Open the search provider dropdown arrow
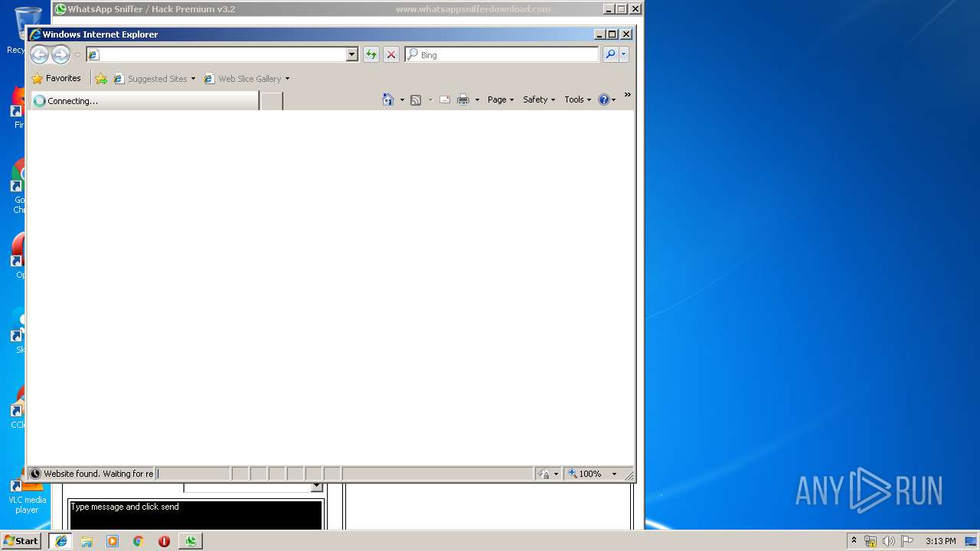The image size is (980, 551). [x=624, y=54]
